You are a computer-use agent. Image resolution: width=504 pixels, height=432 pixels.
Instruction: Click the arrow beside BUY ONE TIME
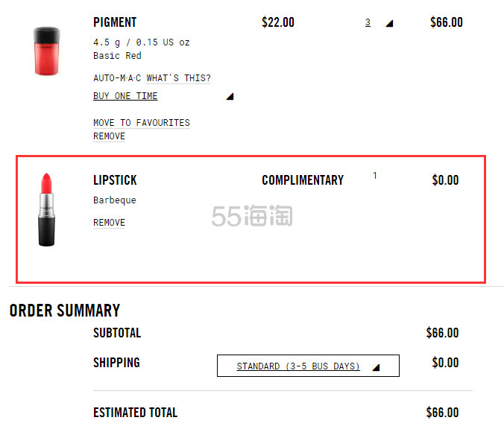click(230, 96)
